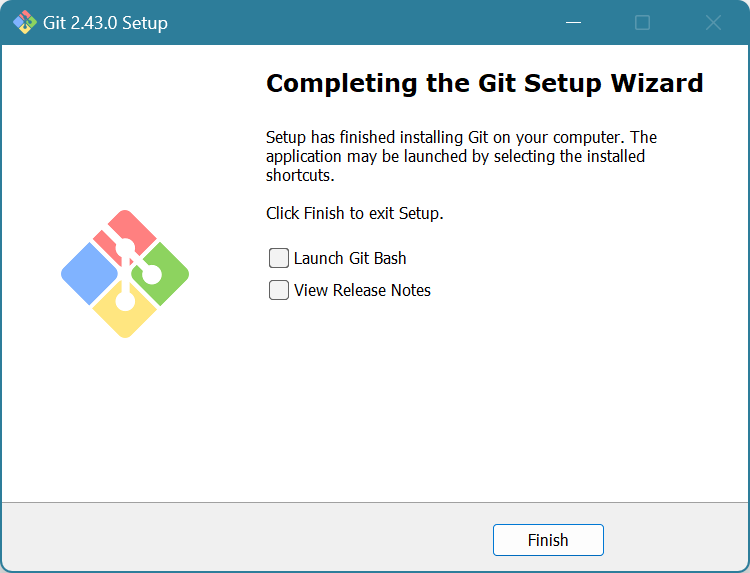Click the "Click Finish to exit Setup" text

354,213
